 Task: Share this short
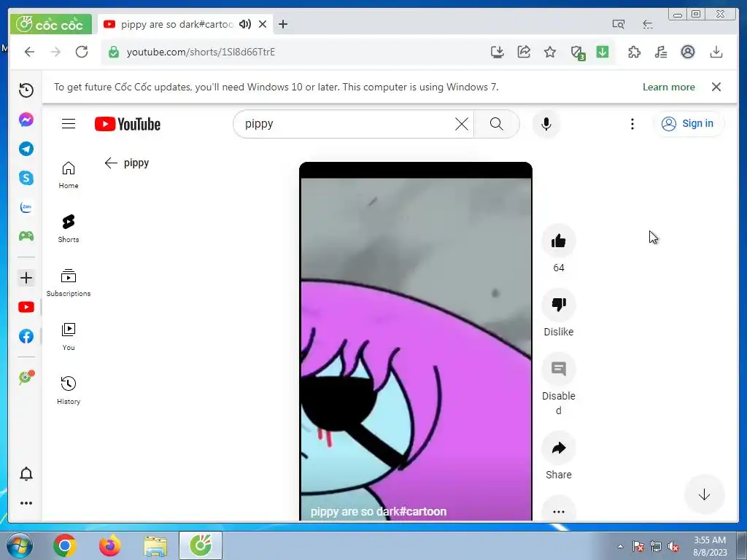click(559, 448)
